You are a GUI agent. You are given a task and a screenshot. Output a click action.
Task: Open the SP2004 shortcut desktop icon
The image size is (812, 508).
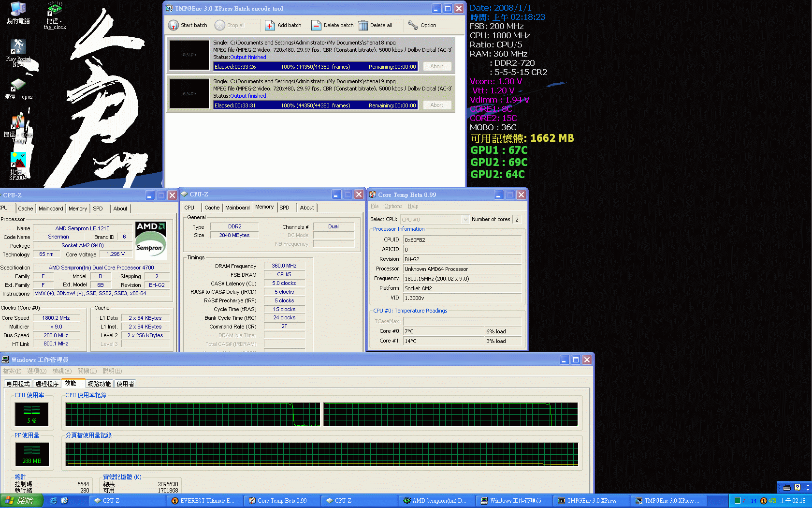pos(18,166)
